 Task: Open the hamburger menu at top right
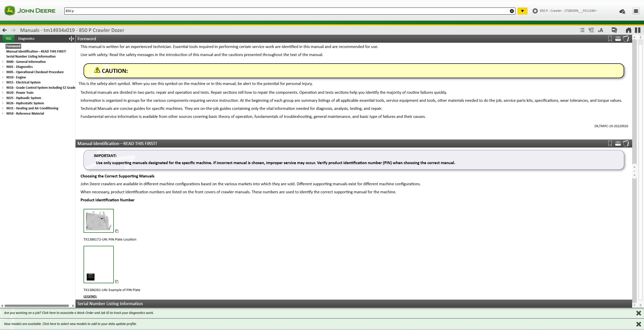click(x=636, y=11)
